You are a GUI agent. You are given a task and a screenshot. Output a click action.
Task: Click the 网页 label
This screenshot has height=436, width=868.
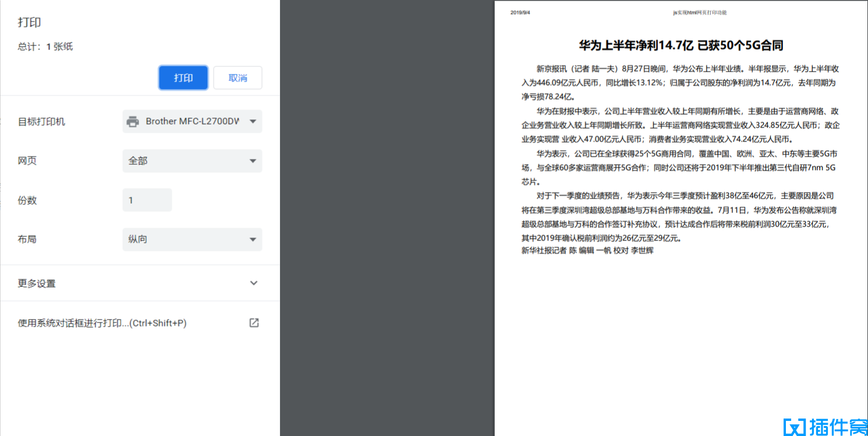27,161
